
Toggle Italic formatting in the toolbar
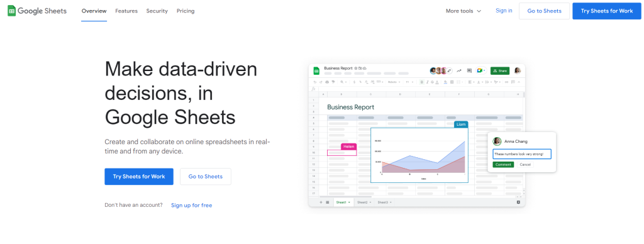tap(427, 82)
